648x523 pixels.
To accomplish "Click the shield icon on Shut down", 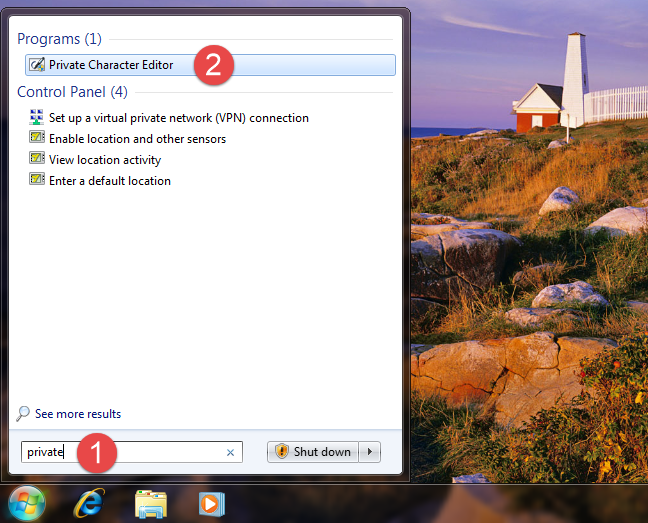I will pyautogui.click(x=281, y=452).
